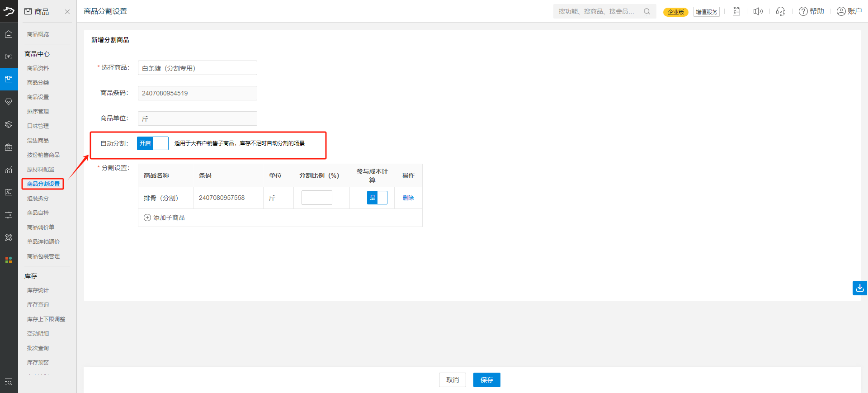The image size is (868, 393).
Task: Go to 组装拆分 menu item
Action: click(38, 199)
